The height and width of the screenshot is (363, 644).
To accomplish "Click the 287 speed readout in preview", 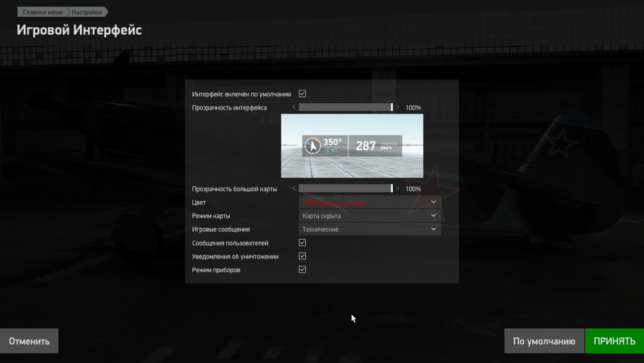I will (366, 146).
